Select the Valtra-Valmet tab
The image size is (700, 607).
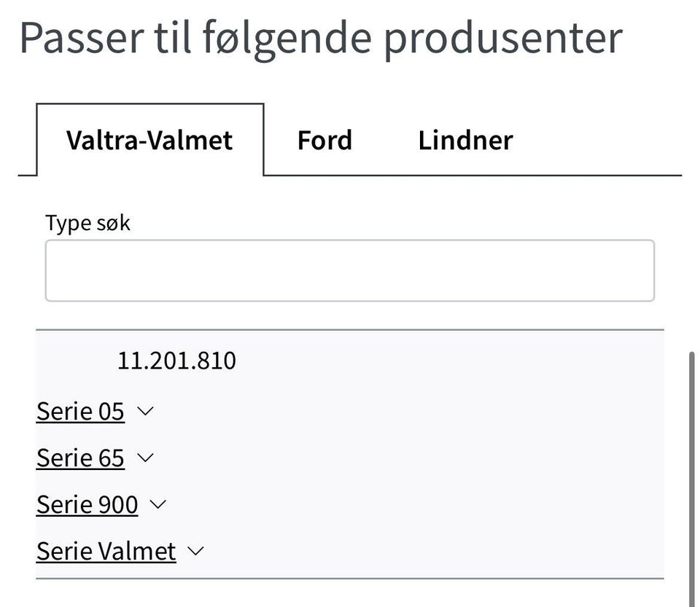[149, 140]
